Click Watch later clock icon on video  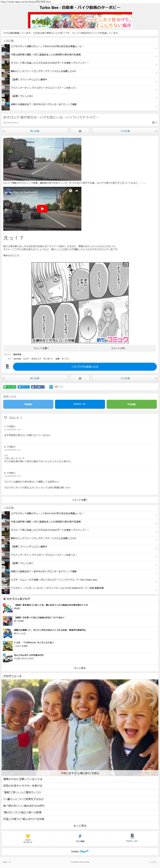pos(70,191)
